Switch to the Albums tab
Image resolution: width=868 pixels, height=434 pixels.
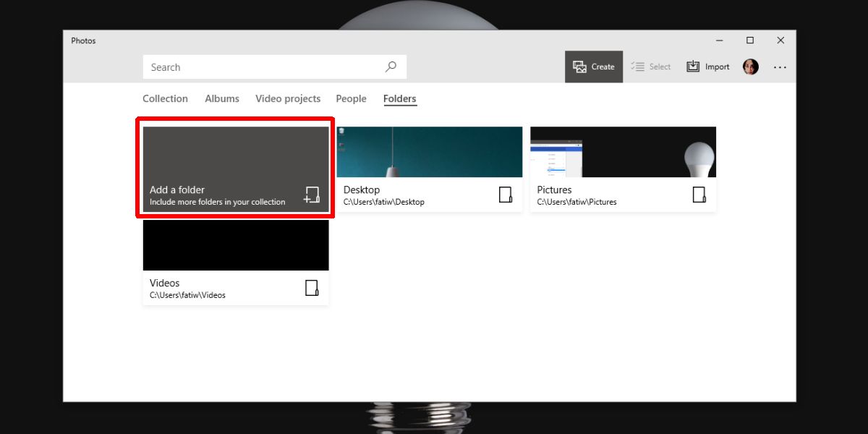pos(222,98)
